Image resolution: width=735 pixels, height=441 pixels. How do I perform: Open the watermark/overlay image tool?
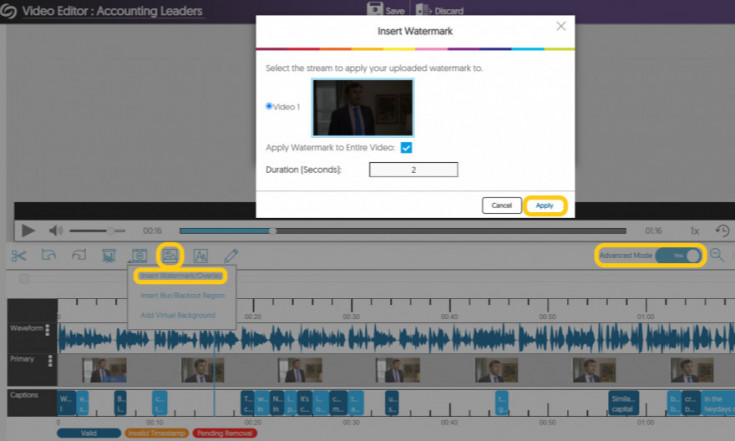pyautogui.click(x=170, y=255)
